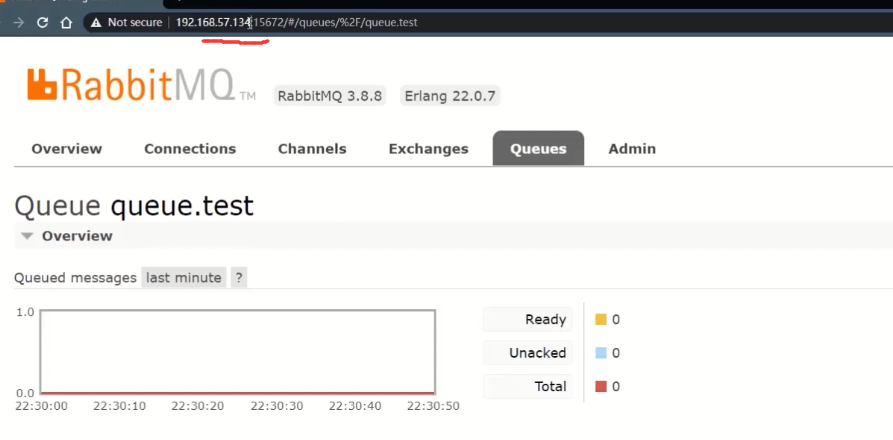Screen dimensions: 893x440
Task: Click the 'Erlang 22.0.7' version badge
Action: [x=450, y=96]
